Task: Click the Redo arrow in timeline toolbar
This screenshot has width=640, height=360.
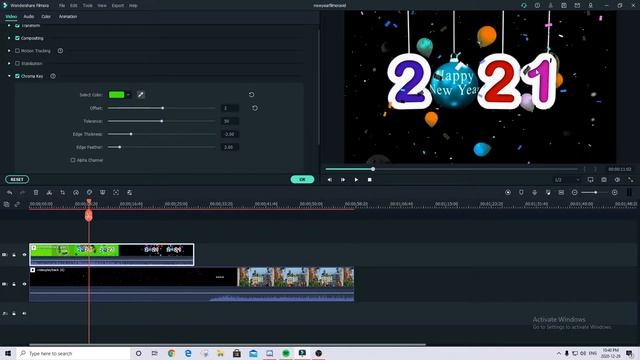Action: click(x=22, y=192)
